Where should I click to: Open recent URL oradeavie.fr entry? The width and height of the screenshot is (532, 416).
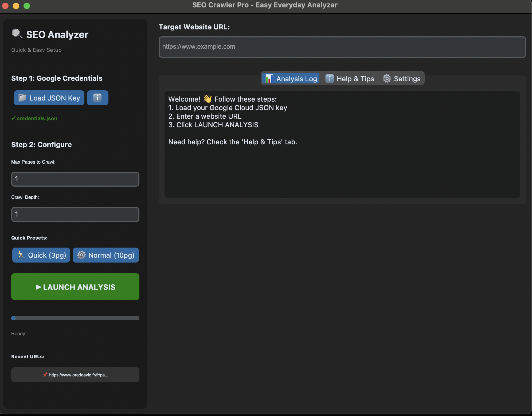tap(75, 375)
